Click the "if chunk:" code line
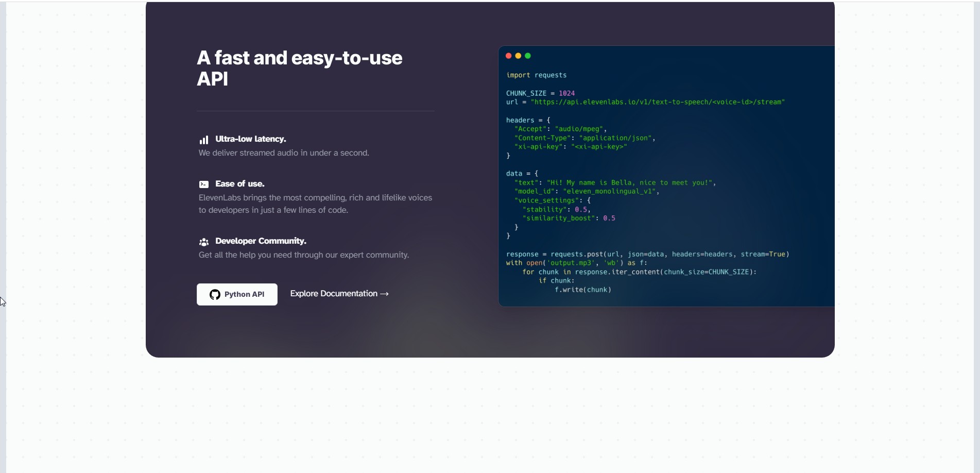This screenshot has height=473, width=980. 556,281
